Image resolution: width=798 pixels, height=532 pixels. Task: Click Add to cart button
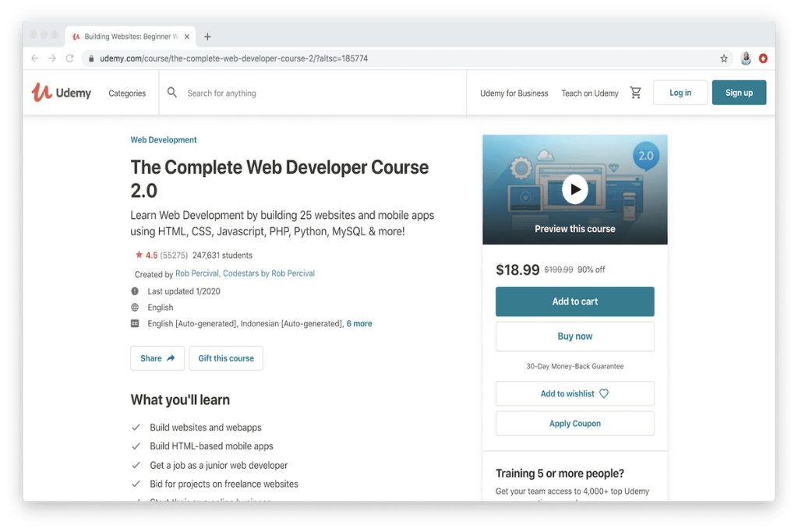[x=575, y=301]
